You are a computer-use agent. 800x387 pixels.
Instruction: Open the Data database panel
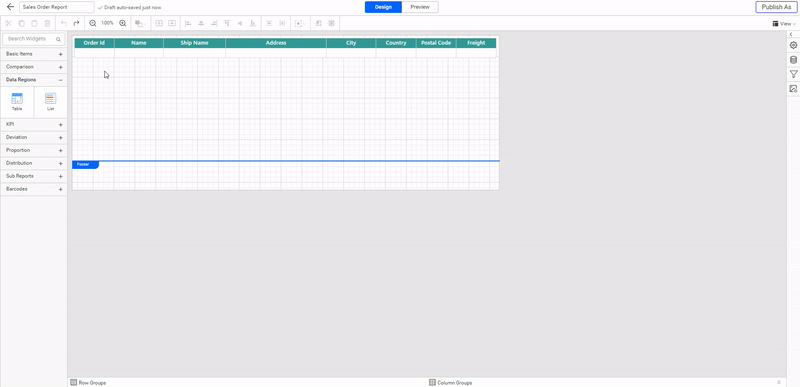[x=793, y=60]
